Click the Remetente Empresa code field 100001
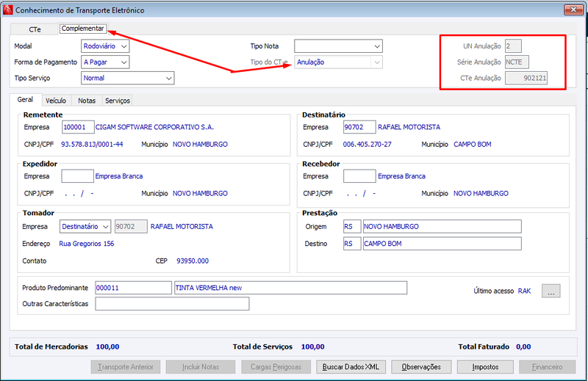The image size is (588, 381). pyautogui.click(x=78, y=127)
